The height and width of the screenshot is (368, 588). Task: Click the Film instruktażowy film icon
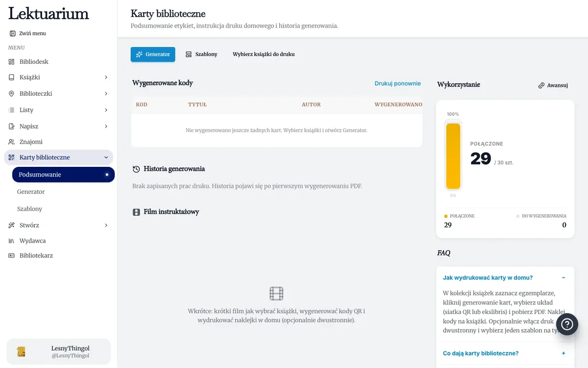coord(136,212)
